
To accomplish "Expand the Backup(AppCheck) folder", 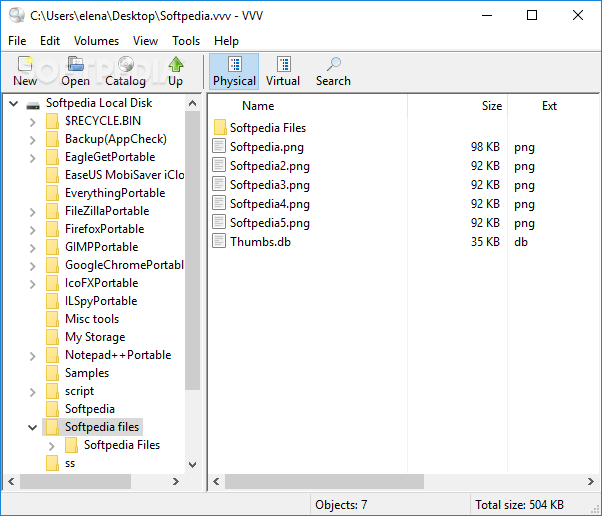I will pos(33,140).
